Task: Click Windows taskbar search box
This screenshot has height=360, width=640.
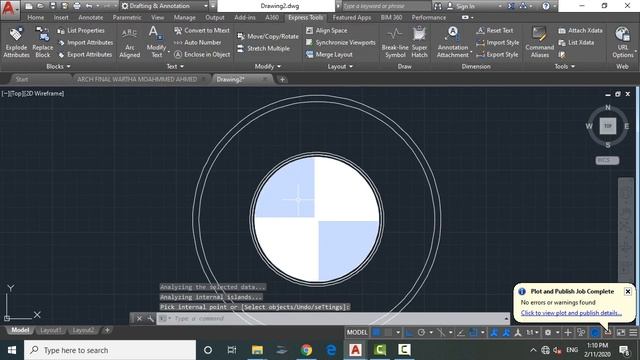Action: tap(110, 350)
